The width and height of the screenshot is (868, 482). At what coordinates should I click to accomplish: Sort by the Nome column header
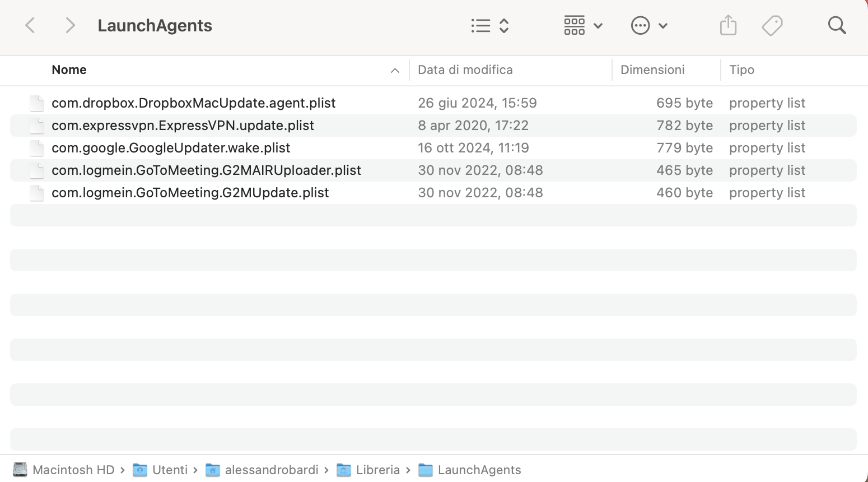click(x=69, y=70)
